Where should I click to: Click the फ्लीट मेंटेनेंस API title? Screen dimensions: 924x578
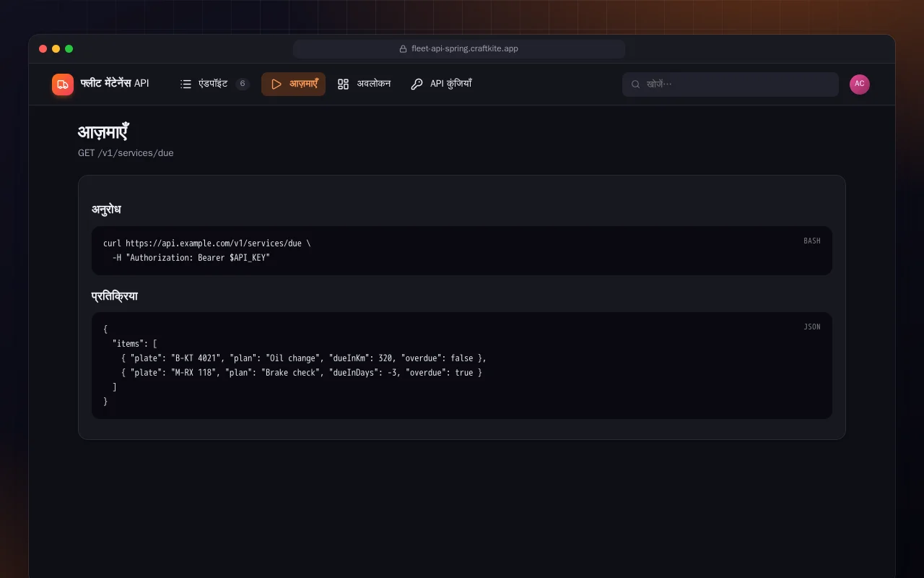point(115,84)
